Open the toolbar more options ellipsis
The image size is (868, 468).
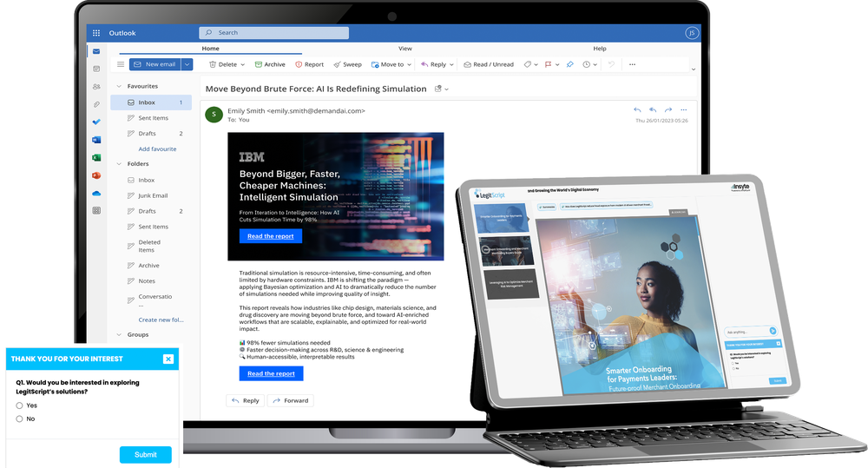pyautogui.click(x=632, y=64)
